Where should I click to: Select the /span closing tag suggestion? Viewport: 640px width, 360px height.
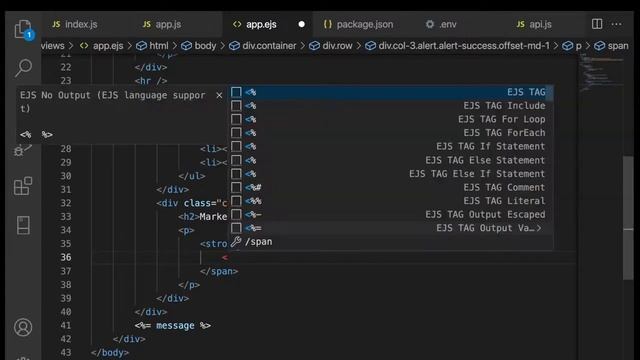pos(391,242)
